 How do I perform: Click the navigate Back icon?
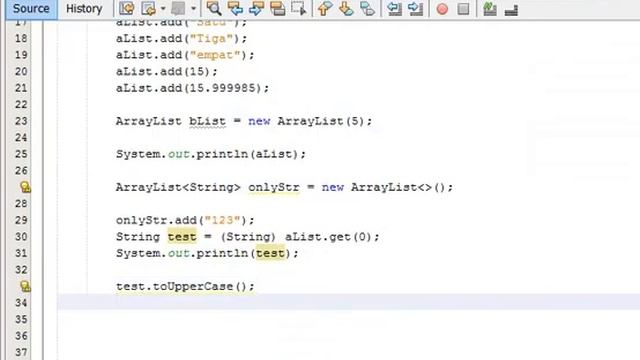(x=149, y=9)
